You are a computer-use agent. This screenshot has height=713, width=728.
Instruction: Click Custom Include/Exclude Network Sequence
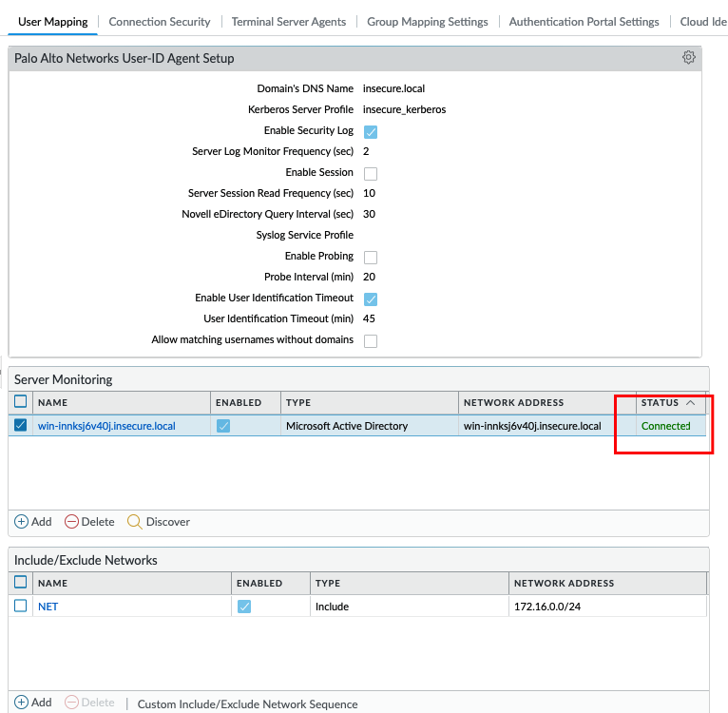point(247,704)
